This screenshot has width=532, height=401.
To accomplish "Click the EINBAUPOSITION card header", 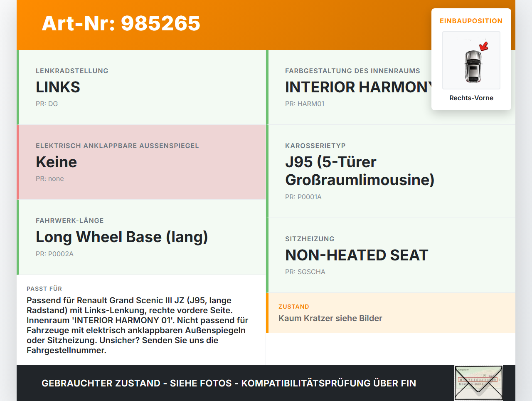I will [471, 21].
